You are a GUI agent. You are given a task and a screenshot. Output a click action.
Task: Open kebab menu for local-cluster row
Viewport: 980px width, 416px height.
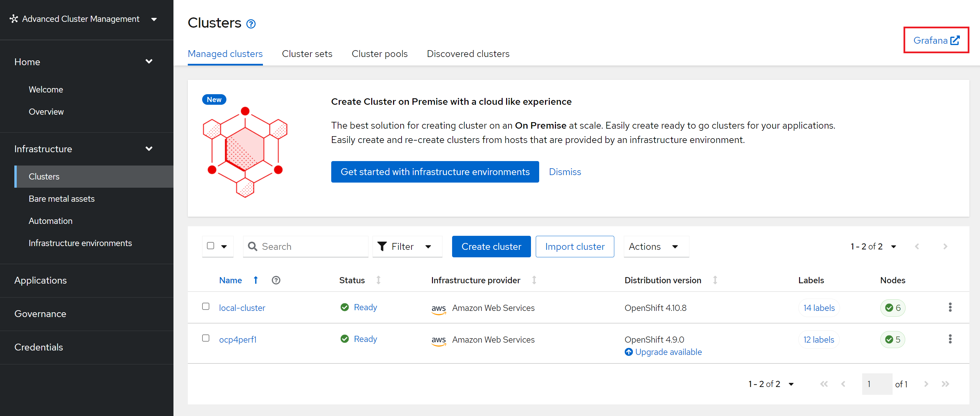point(950,307)
